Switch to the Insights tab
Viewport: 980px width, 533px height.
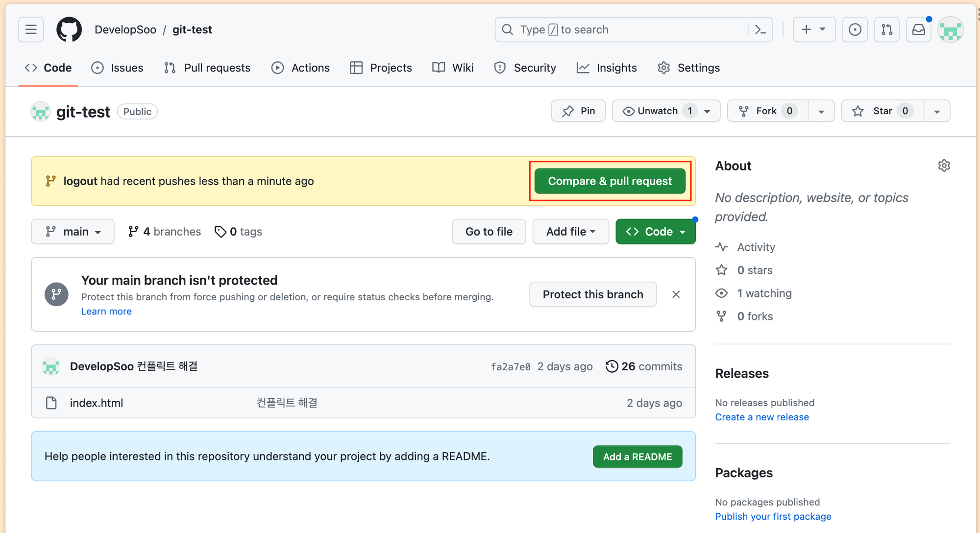point(607,68)
